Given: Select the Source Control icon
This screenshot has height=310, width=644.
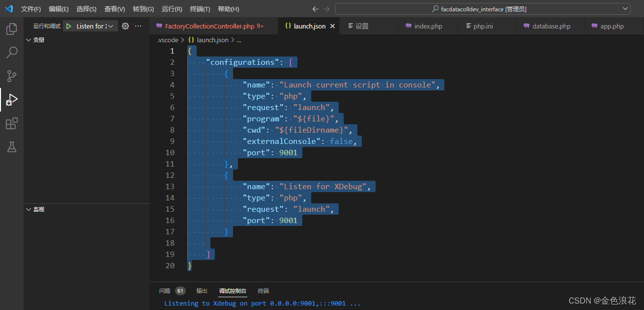Looking at the screenshot, I should [x=11, y=76].
